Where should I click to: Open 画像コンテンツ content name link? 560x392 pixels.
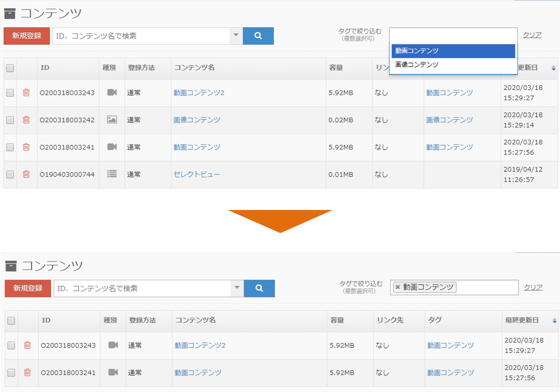(197, 120)
